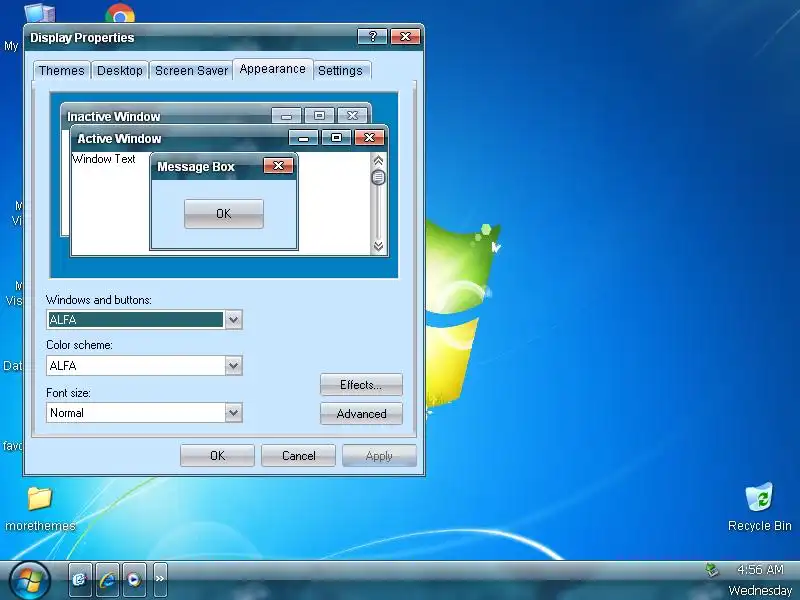Cancel the Display Properties dialog

[298, 456]
